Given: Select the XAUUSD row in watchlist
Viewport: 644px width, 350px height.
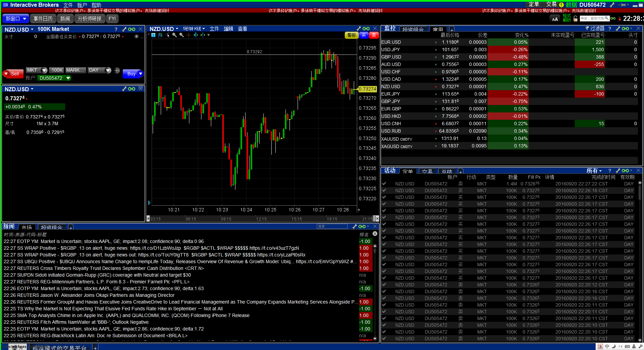Looking at the screenshot, I should coord(509,138).
